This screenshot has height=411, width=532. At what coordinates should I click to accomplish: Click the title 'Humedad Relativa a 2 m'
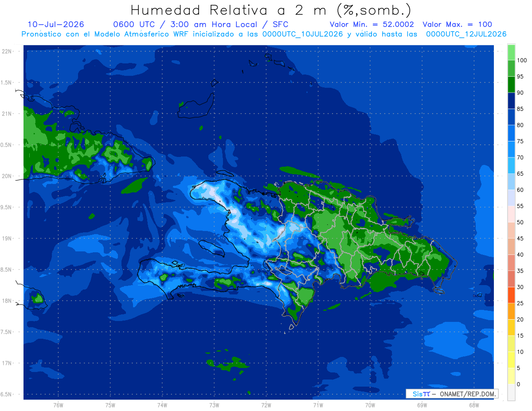click(231, 10)
